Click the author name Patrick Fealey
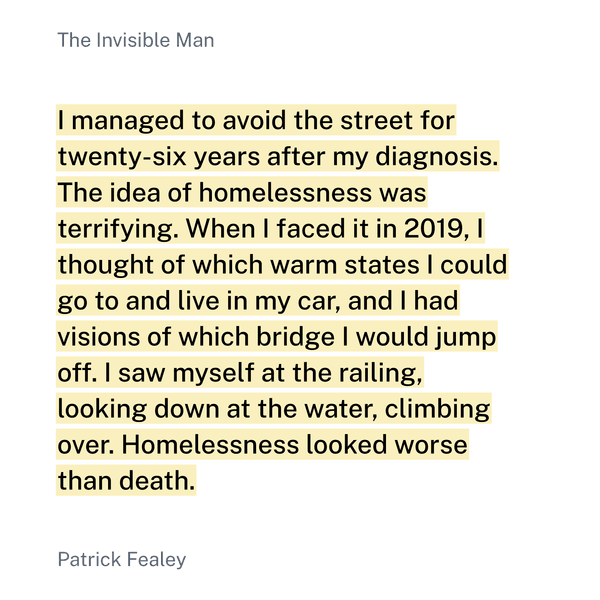Image resolution: width=600 pixels, height=600 pixels. tap(122, 559)
